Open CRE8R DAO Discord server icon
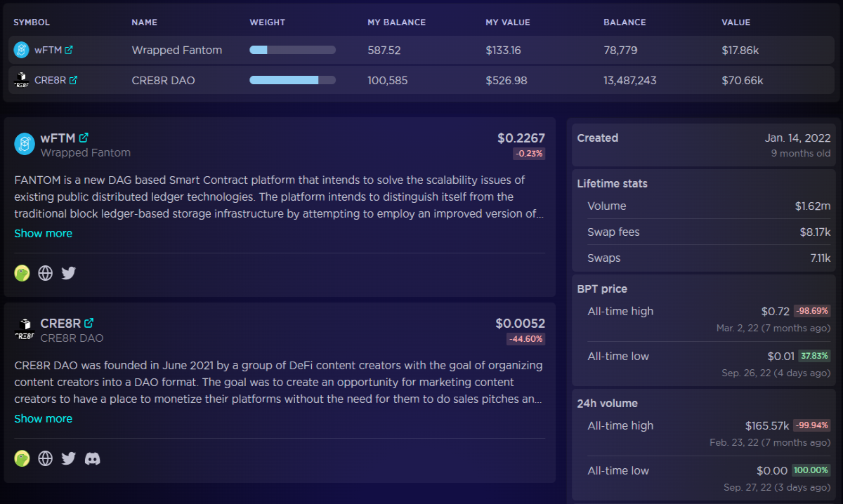Viewport: 843px width, 504px height. pos(92,458)
